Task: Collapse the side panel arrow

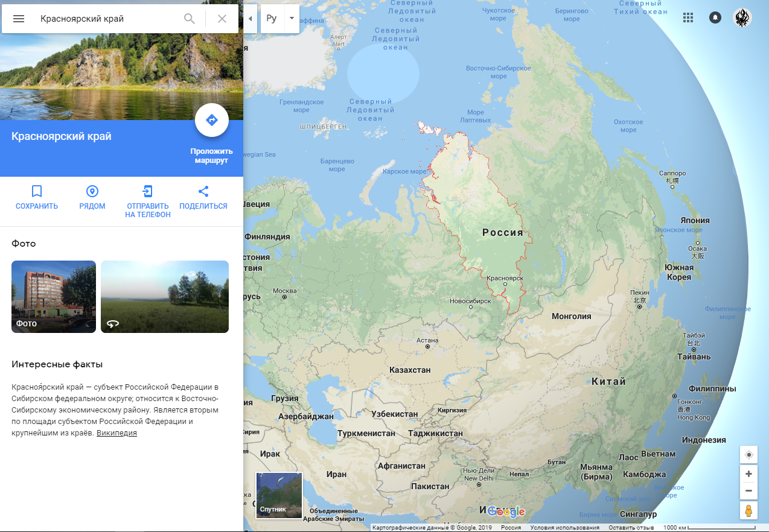Action: click(x=250, y=19)
